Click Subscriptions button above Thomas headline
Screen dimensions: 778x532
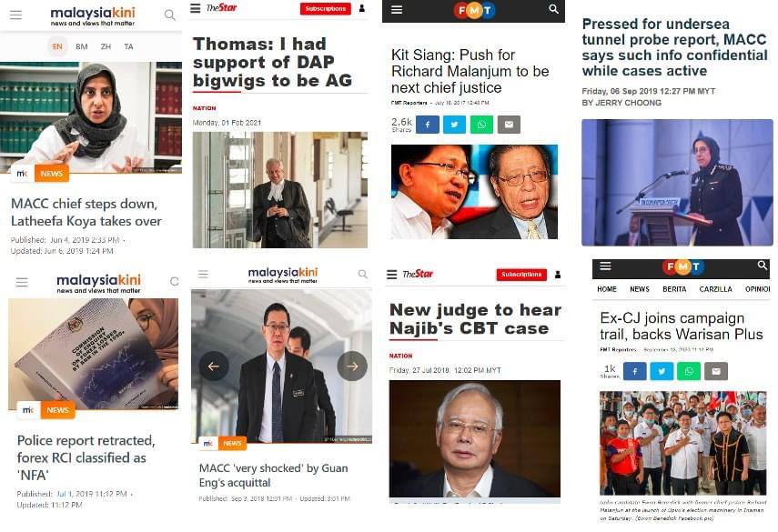click(x=326, y=8)
